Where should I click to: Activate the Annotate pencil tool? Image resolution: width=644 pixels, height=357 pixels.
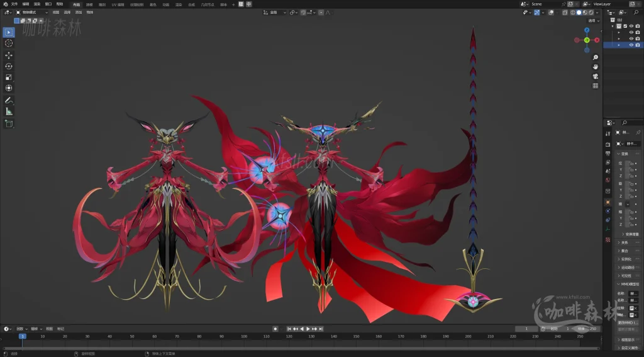(9, 100)
